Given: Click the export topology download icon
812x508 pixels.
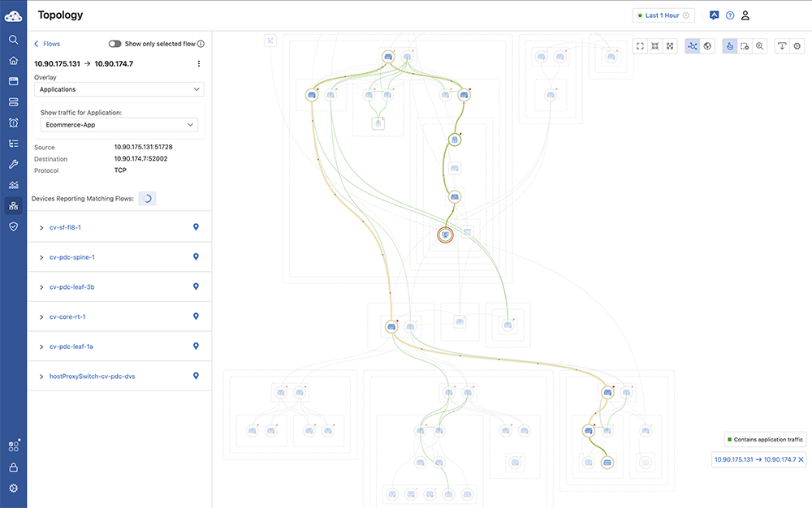Looking at the screenshot, I should tap(782, 46).
